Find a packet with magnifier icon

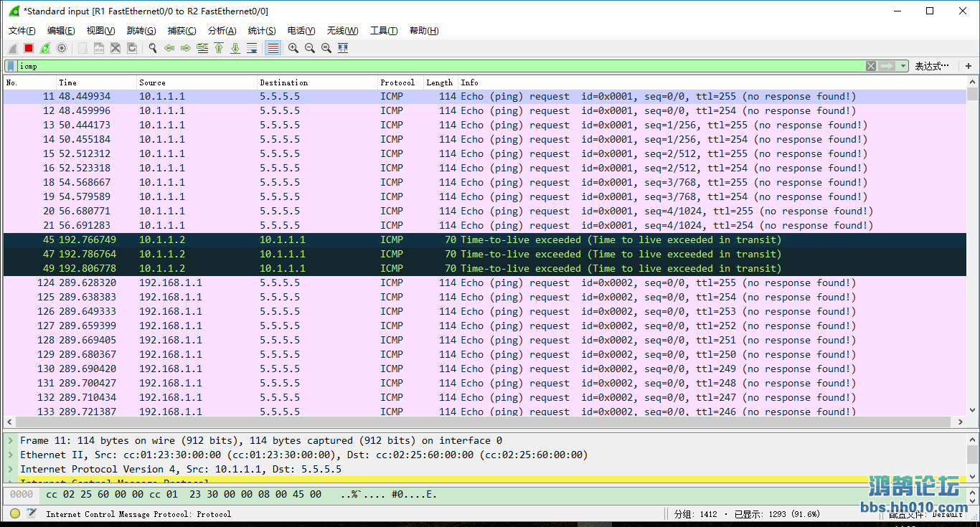153,48
